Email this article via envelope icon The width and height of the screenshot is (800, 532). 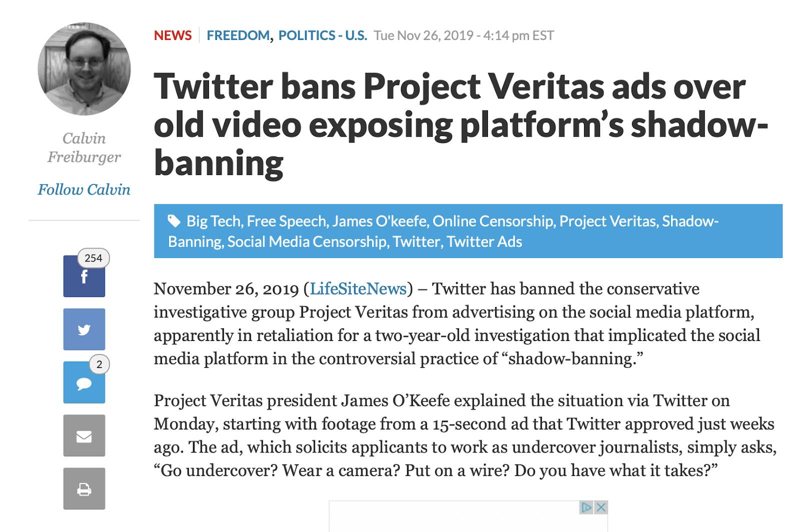pyautogui.click(x=84, y=435)
